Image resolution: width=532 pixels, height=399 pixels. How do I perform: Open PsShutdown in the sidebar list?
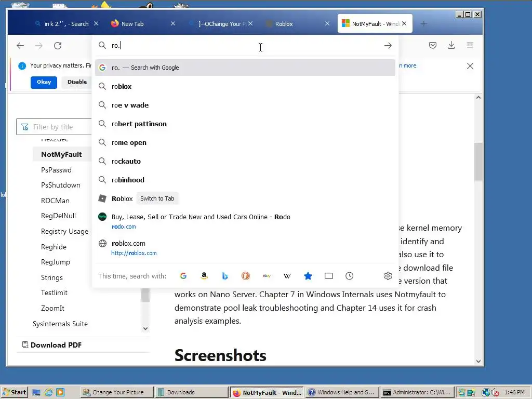pyautogui.click(x=61, y=185)
